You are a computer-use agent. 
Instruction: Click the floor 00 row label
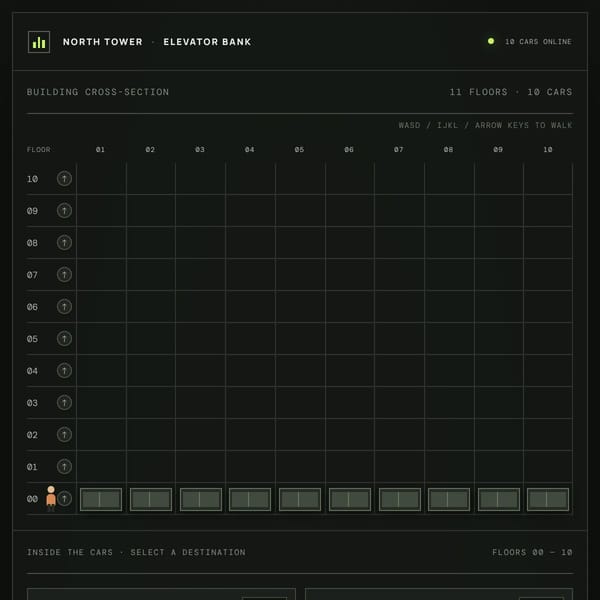33,499
